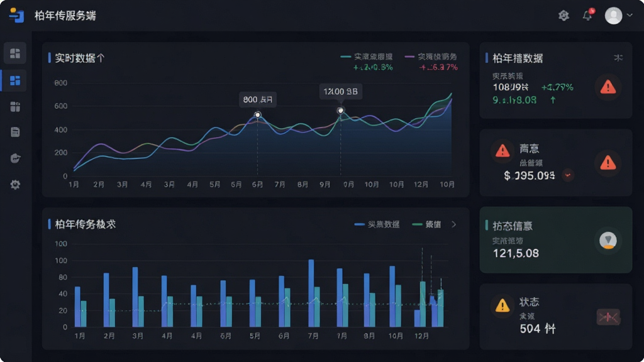This screenshot has width=644, height=362.
Task: Collapse the top right card using its corner icon
Action: pos(618,58)
